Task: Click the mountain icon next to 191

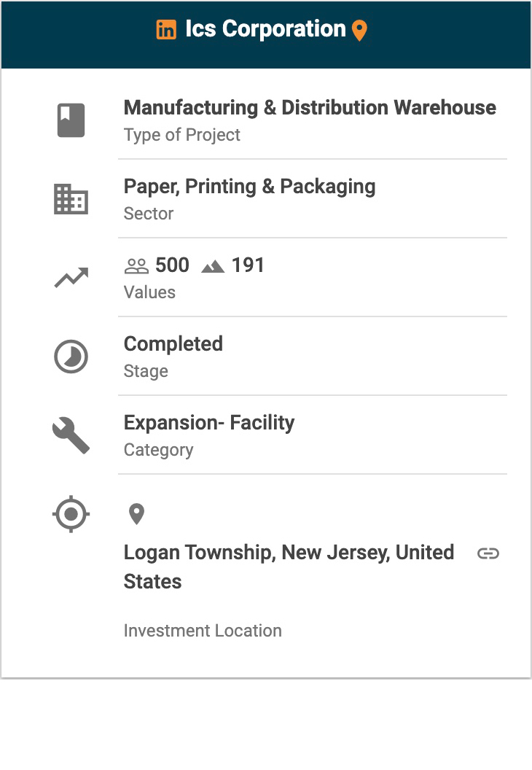Action: click(x=213, y=266)
